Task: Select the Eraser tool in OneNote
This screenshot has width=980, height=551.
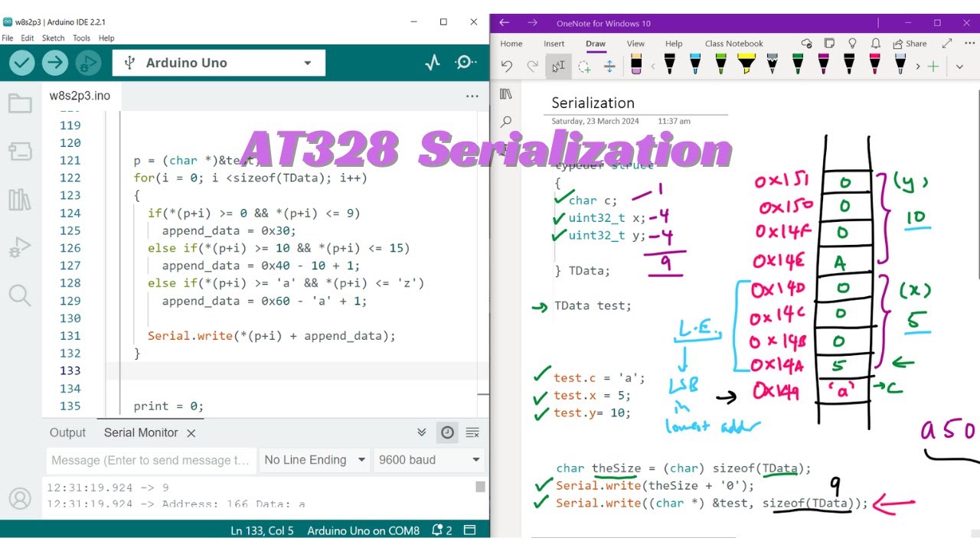Action: pos(636,64)
